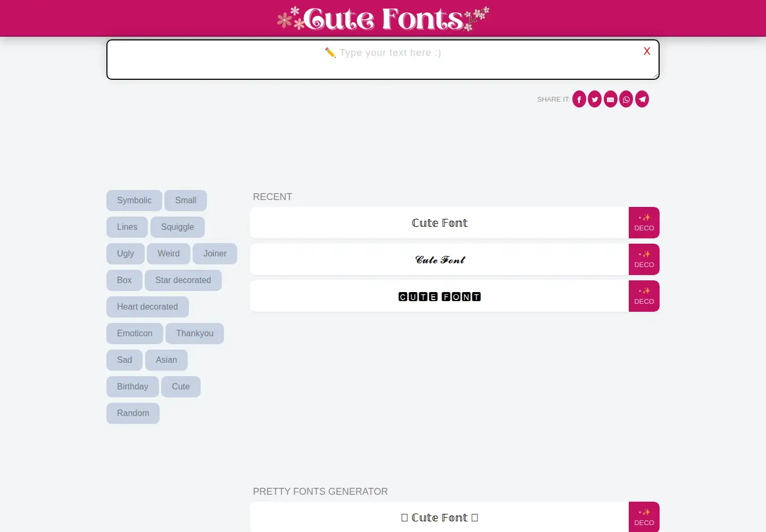
Task: Choose the Squiggle category
Action: (178, 227)
